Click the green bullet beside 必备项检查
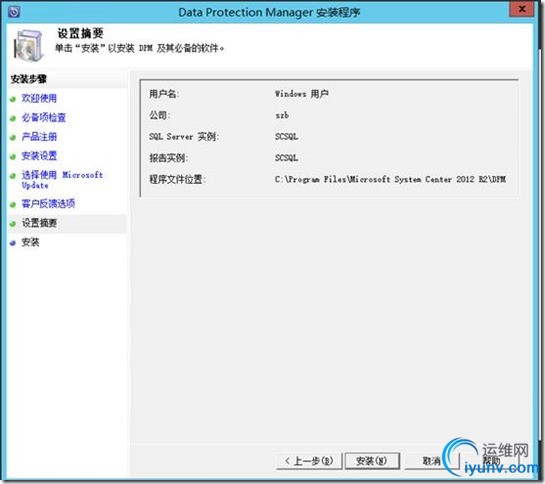This screenshot has height=484, width=545. point(13,119)
